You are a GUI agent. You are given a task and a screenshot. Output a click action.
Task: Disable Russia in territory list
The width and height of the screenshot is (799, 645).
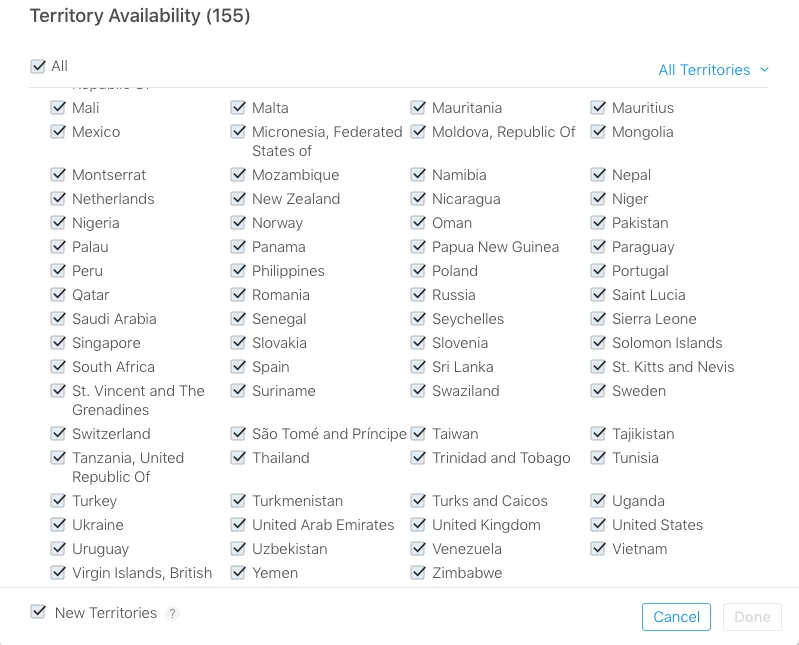point(418,295)
